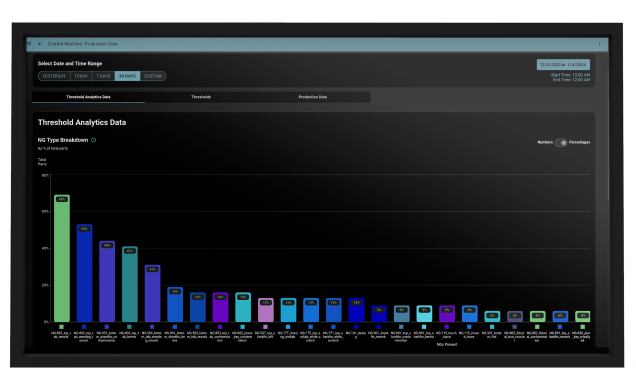The height and width of the screenshot is (381, 636).
Task: Select the CUSTOM date range option
Action: pyautogui.click(x=153, y=76)
